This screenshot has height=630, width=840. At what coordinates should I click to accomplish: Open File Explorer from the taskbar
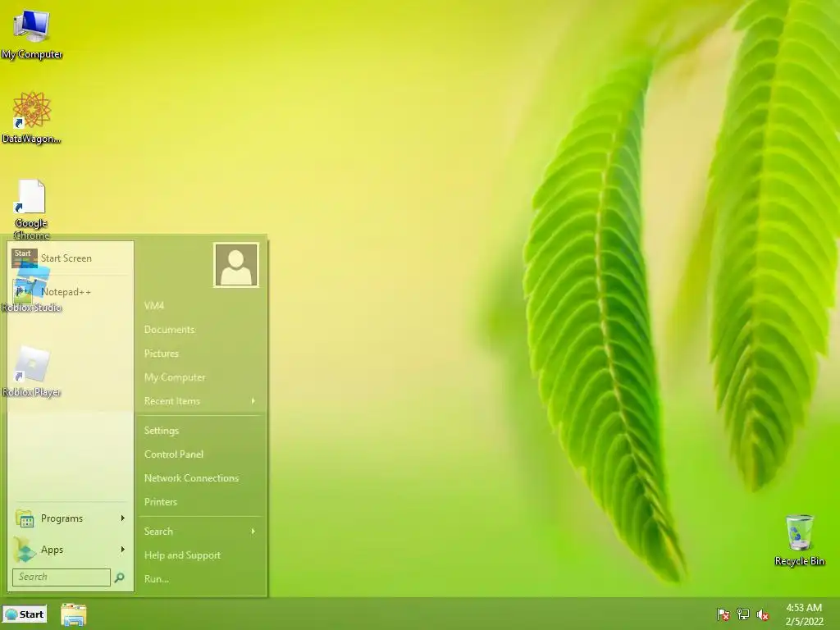click(x=73, y=614)
